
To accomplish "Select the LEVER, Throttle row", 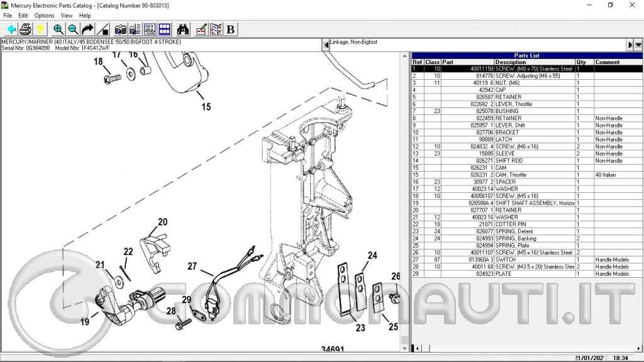I will [x=527, y=104].
